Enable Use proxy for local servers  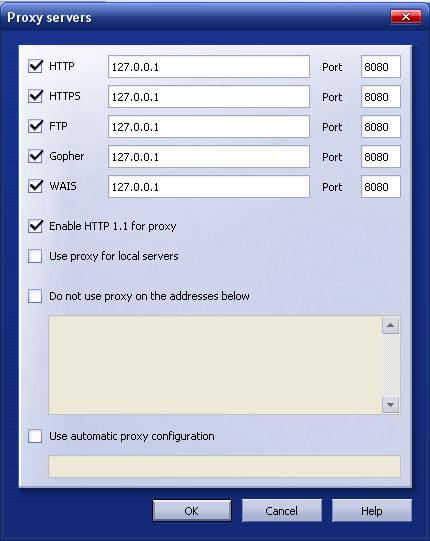coord(35,256)
